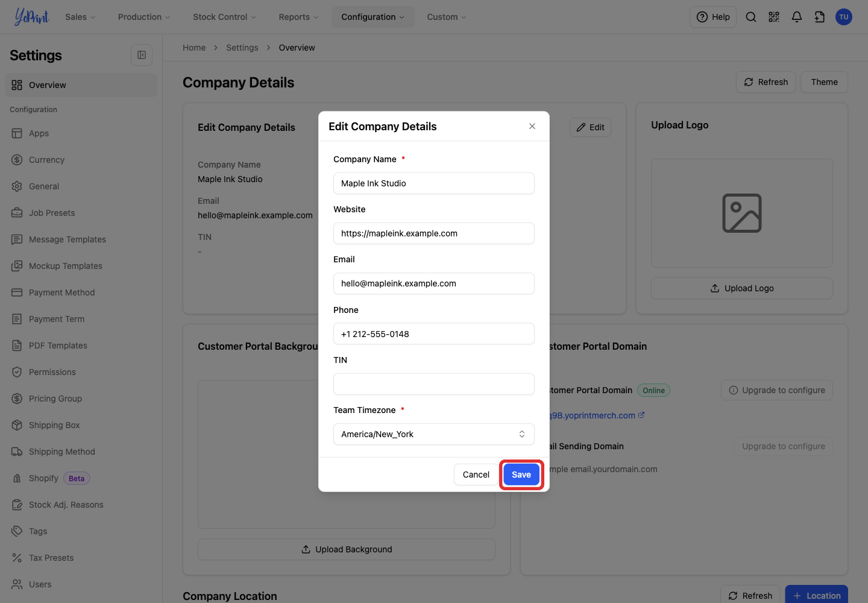Screen dimensions: 868x603
Task: Click the Email input field
Action: click(434, 283)
